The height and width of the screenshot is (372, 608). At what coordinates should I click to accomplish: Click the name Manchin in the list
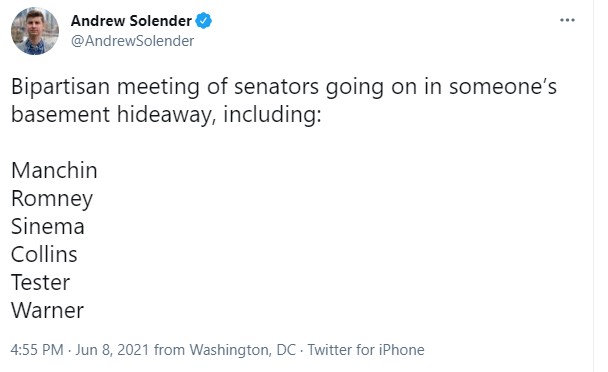(54, 170)
